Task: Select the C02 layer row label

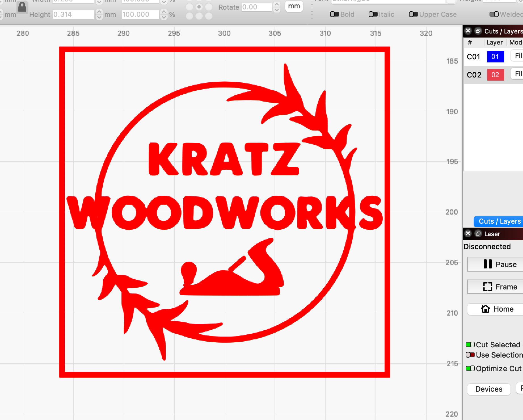Action: point(474,75)
